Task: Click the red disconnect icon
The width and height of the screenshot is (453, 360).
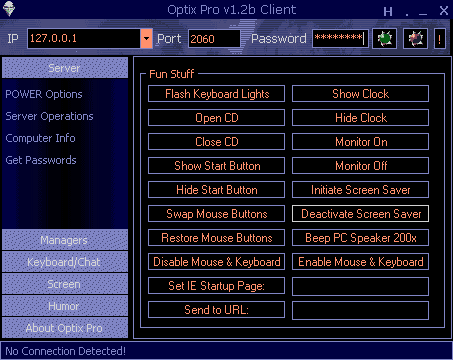Action: pos(415,39)
